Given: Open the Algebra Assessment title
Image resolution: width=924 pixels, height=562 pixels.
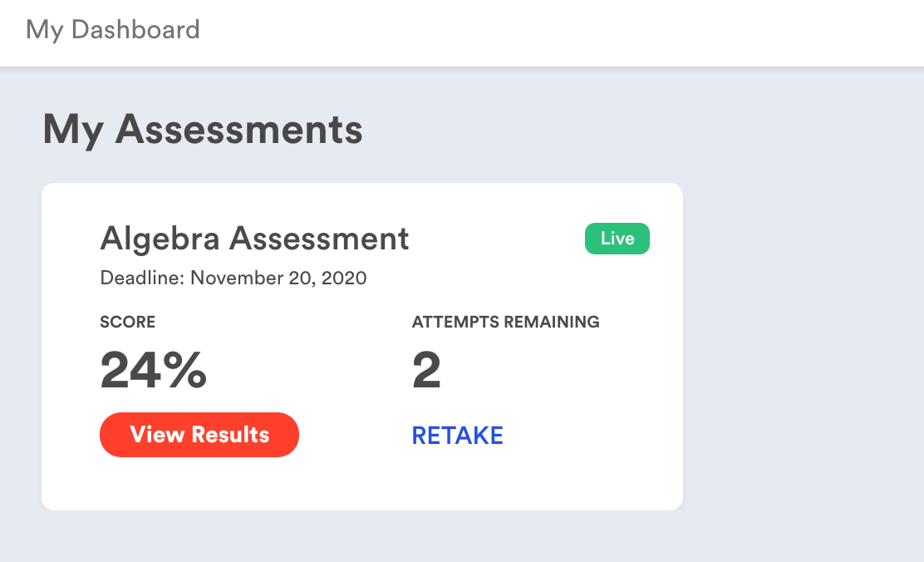Looking at the screenshot, I should coord(254,239).
